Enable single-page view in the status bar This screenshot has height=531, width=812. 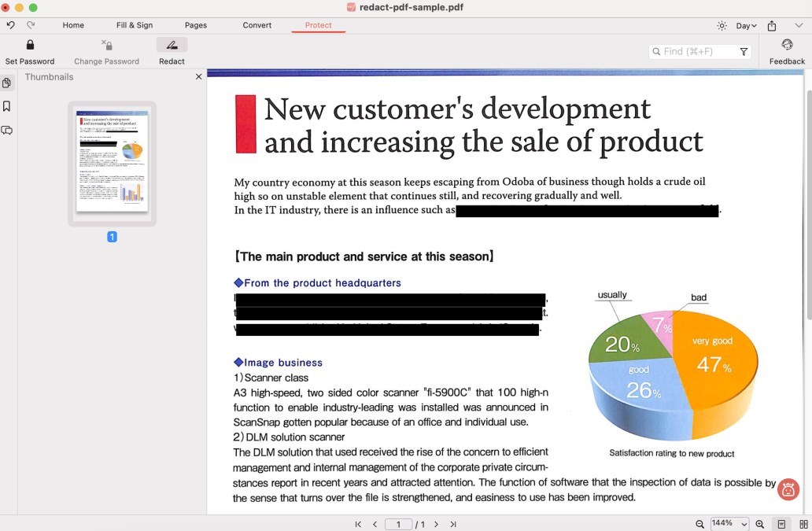point(781,524)
